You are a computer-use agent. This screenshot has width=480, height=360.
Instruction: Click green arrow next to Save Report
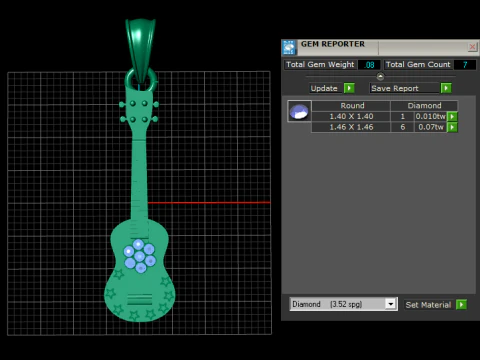(x=446, y=88)
